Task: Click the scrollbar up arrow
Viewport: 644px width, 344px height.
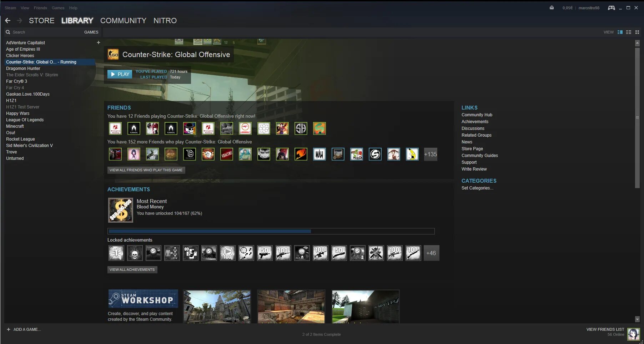Action: 637,43
